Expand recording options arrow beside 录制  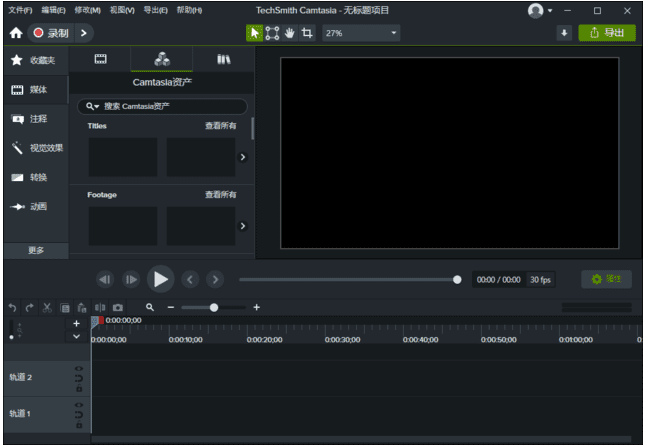pyautogui.click(x=84, y=33)
